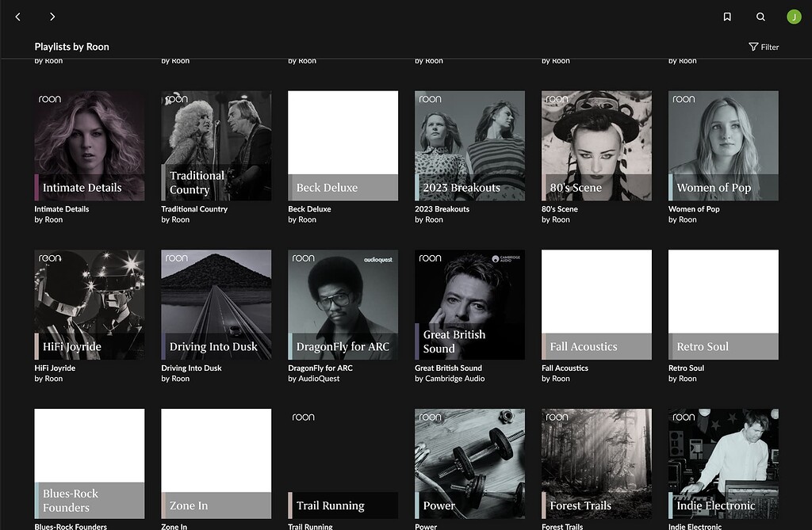Viewport: 812px width, 530px height.
Task: Open the Intimate Details playlist
Action: coord(89,145)
